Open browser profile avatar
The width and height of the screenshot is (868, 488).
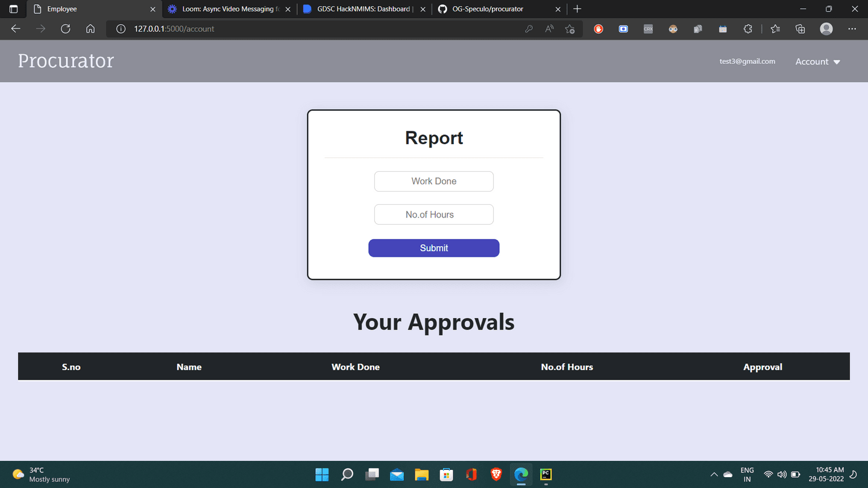[x=826, y=29]
